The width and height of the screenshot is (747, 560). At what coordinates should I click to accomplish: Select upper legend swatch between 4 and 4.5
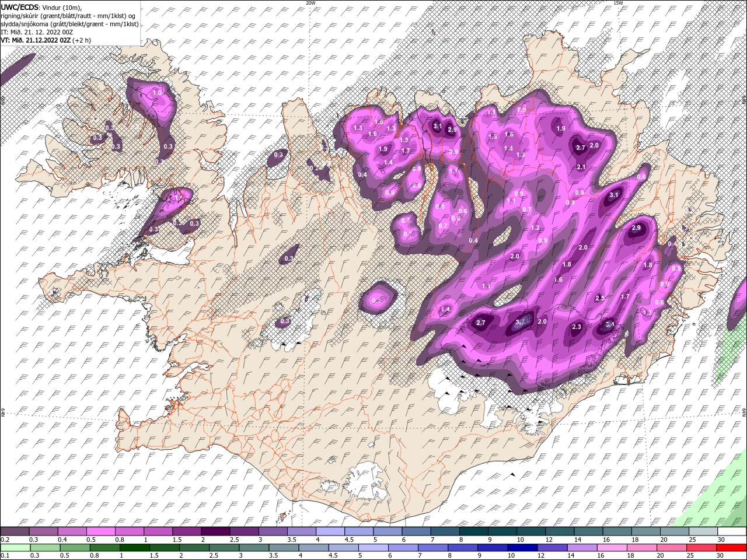(x=330, y=531)
